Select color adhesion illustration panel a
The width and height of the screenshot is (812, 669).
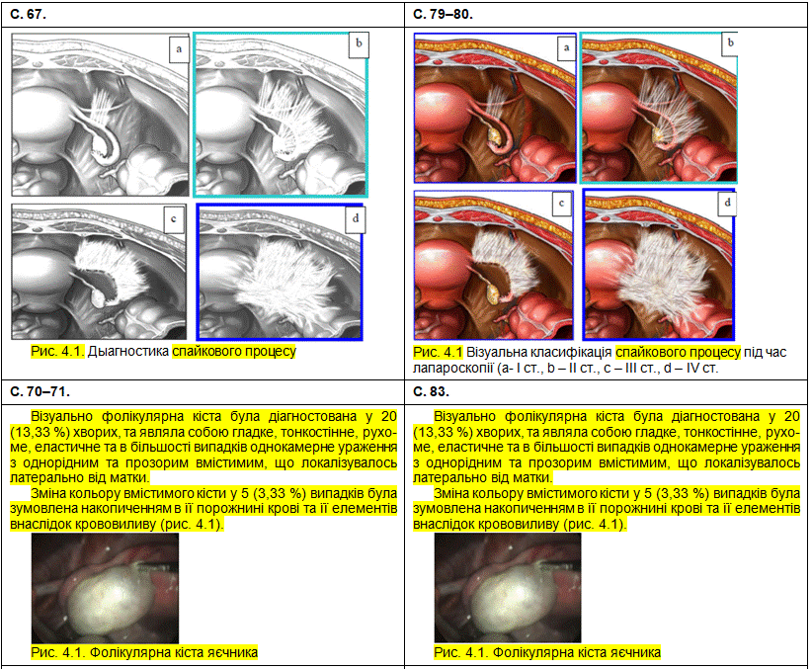point(495,108)
